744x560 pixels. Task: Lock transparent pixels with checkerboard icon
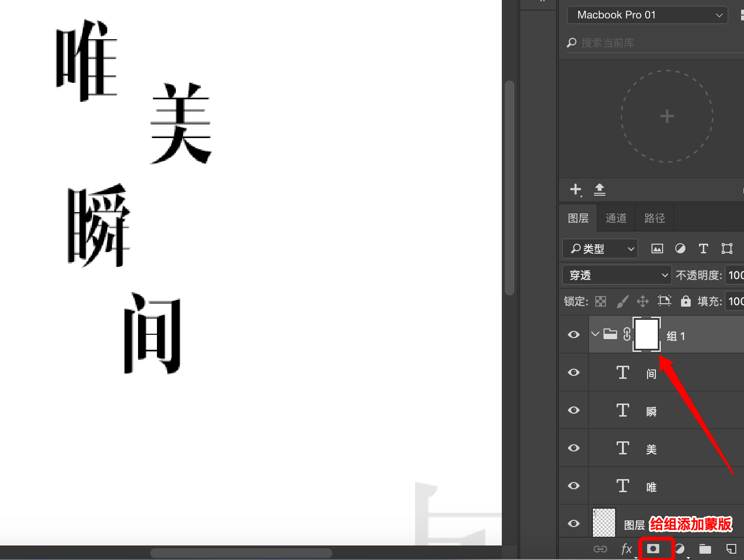point(601,301)
